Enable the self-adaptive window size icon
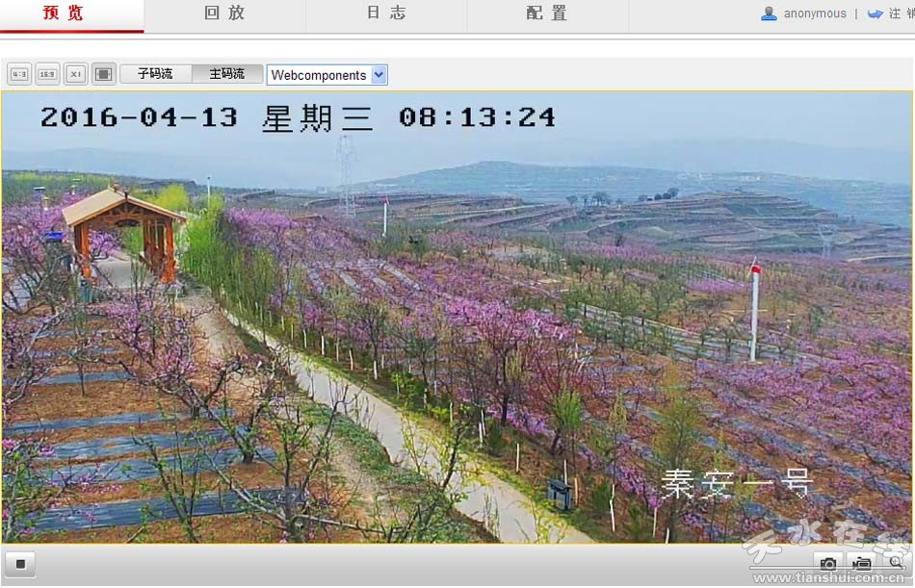The image size is (915, 588). pyautogui.click(x=104, y=74)
